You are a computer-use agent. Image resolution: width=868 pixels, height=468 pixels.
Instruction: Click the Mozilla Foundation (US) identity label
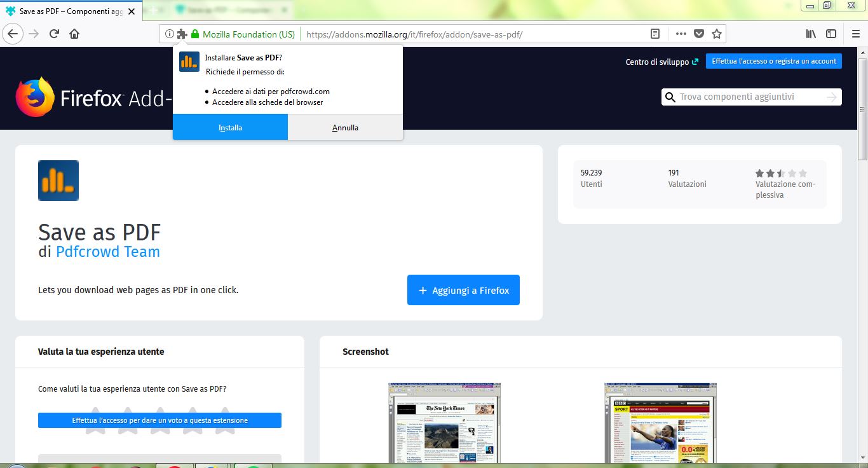[x=248, y=34]
